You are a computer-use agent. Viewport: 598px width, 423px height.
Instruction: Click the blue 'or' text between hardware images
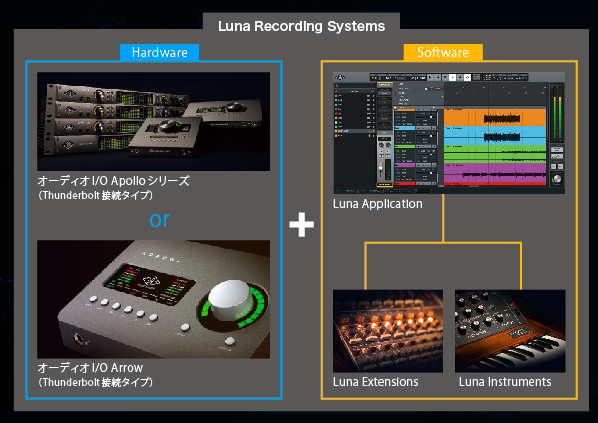click(159, 219)
